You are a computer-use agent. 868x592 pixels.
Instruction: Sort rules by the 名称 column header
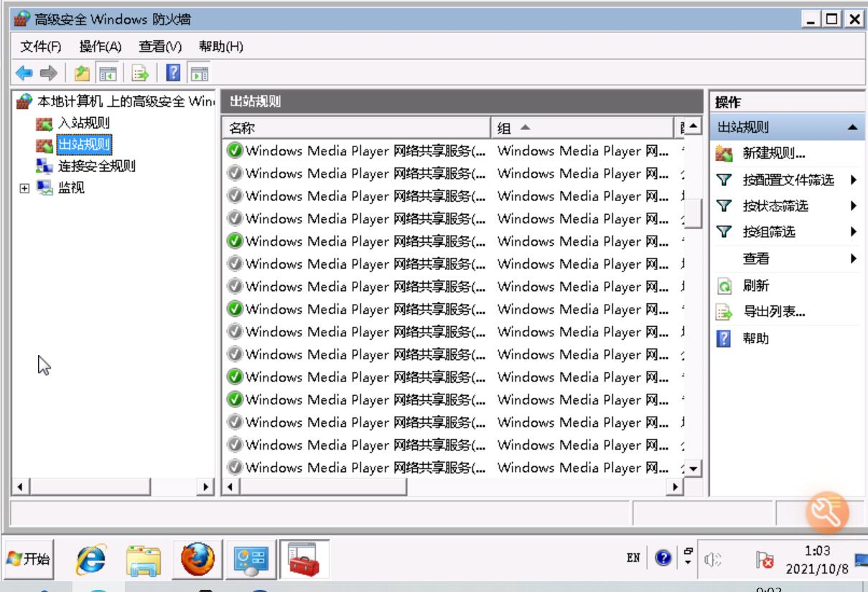[357, 128]
